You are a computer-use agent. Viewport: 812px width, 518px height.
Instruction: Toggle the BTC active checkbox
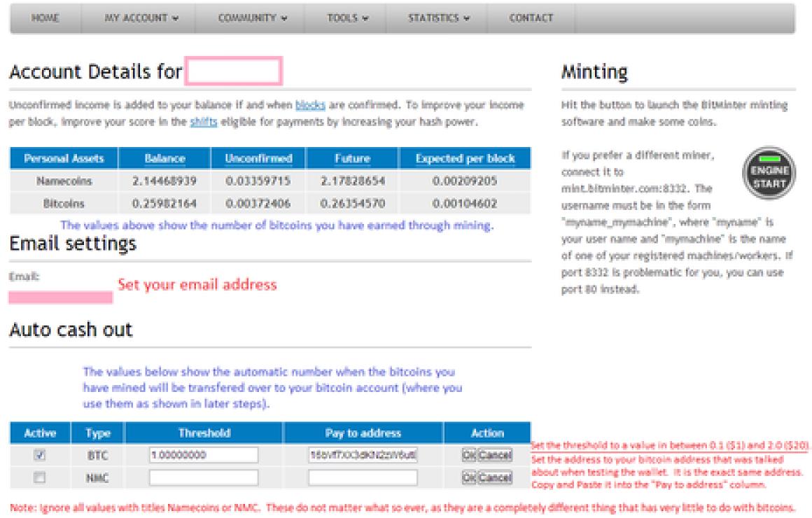[x=39, y=455]
